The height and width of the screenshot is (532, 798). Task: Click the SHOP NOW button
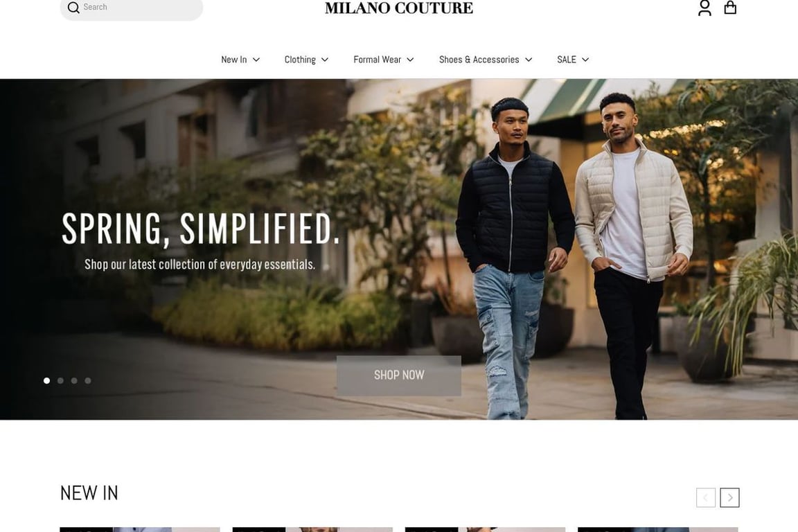pos(399,375)
